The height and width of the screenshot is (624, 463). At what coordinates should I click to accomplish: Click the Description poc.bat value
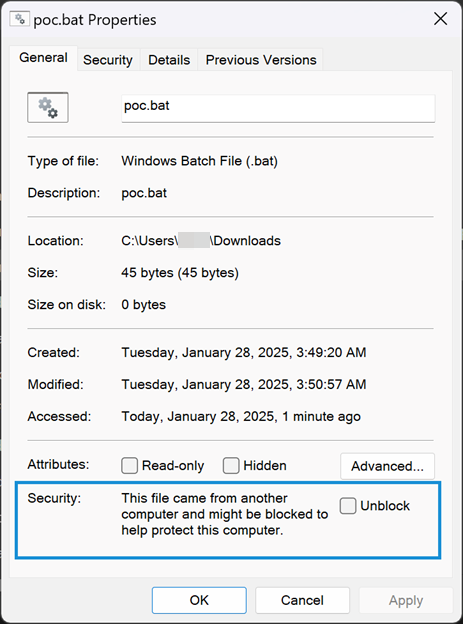144,193
